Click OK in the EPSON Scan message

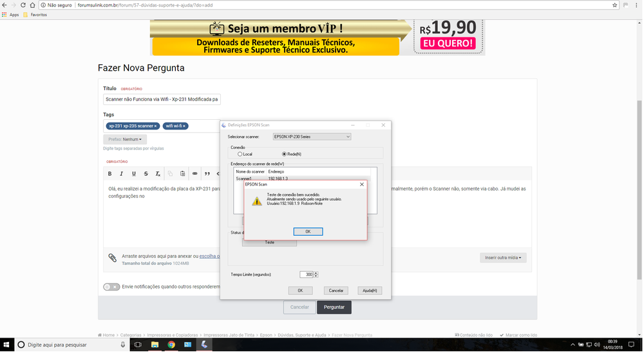coord(308,232)
